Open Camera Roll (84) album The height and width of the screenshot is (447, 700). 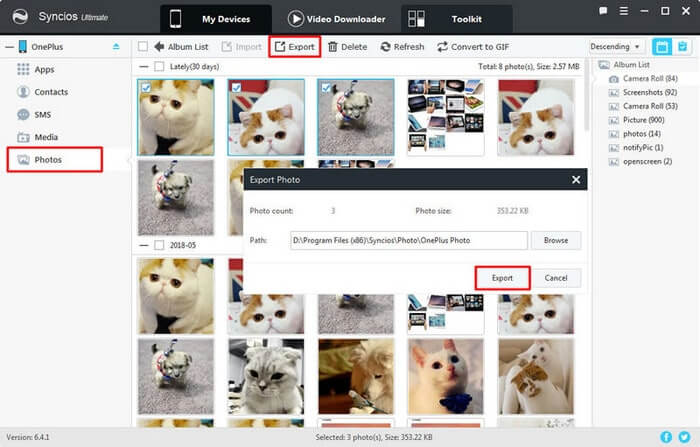(643, 79)
